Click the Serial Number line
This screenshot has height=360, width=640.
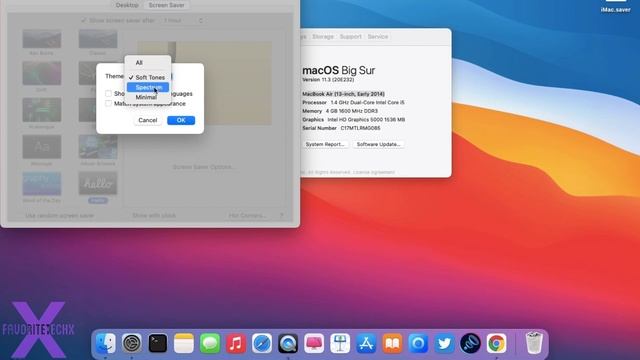pyautogui.click(x=341, y=128)
